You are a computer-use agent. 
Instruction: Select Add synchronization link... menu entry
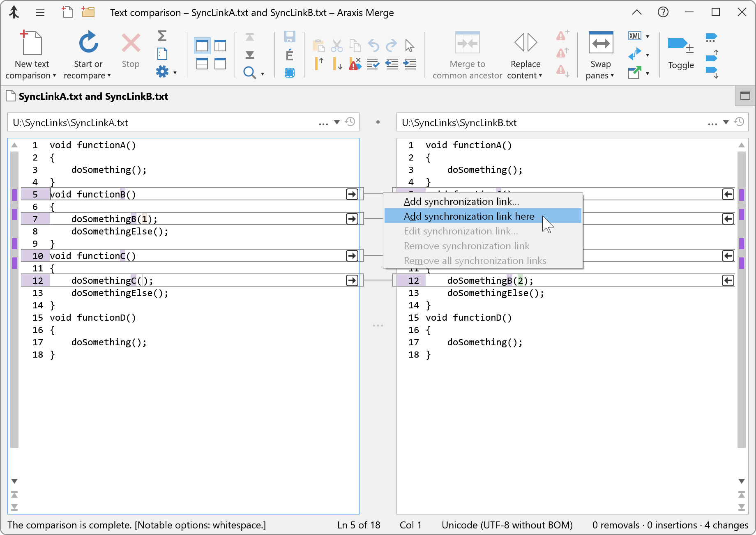click(461, 202)
